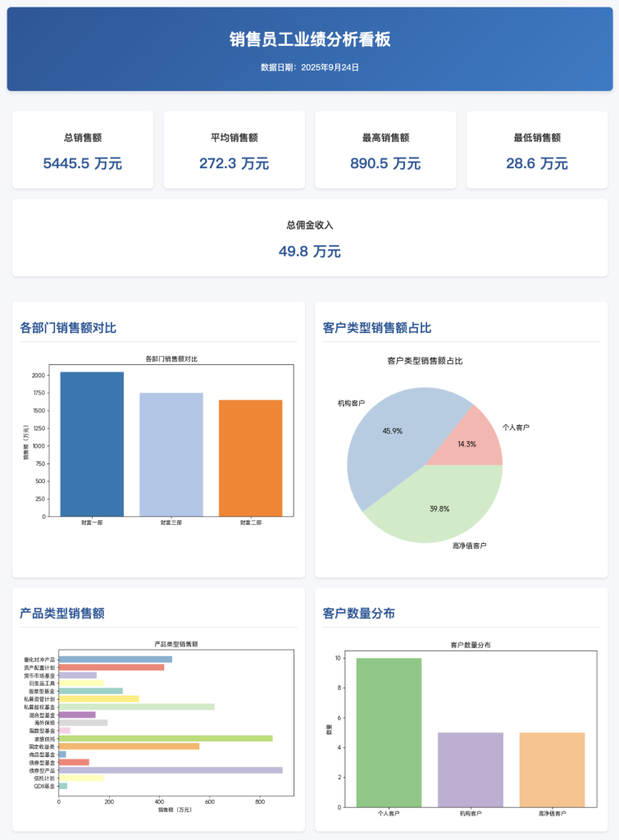Click the 最低销售额 metric card
The width and height of the screenshot is (619, 840).
[537, 151]
